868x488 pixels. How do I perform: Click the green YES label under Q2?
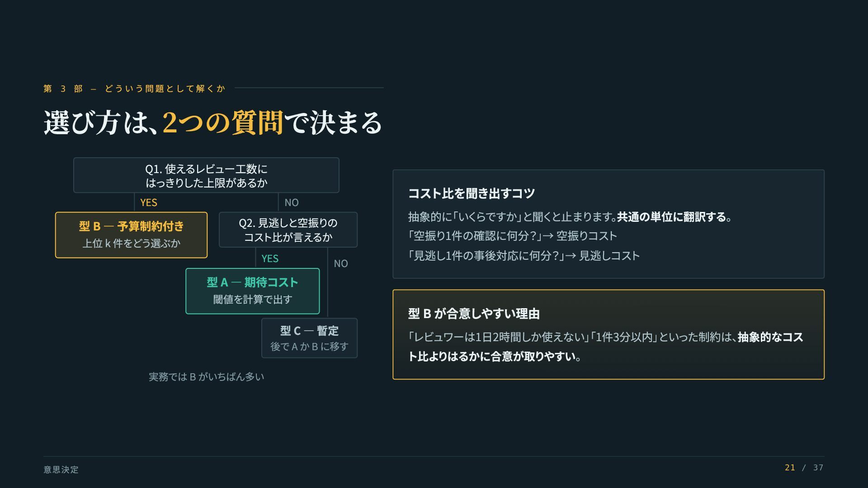coord(270,258)
